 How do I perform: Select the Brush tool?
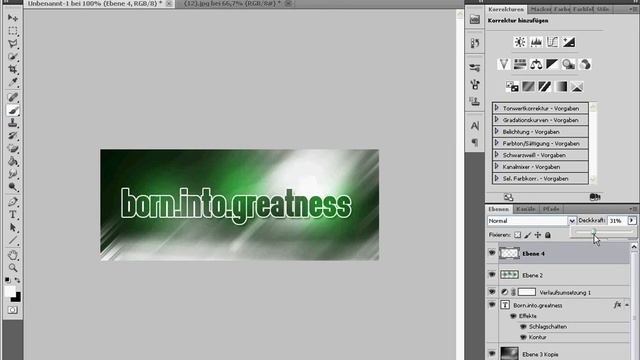tap(13, 110)
